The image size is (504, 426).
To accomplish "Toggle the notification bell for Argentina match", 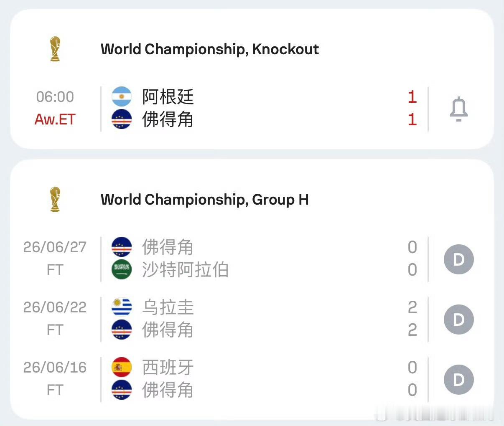I will point(458,109).
